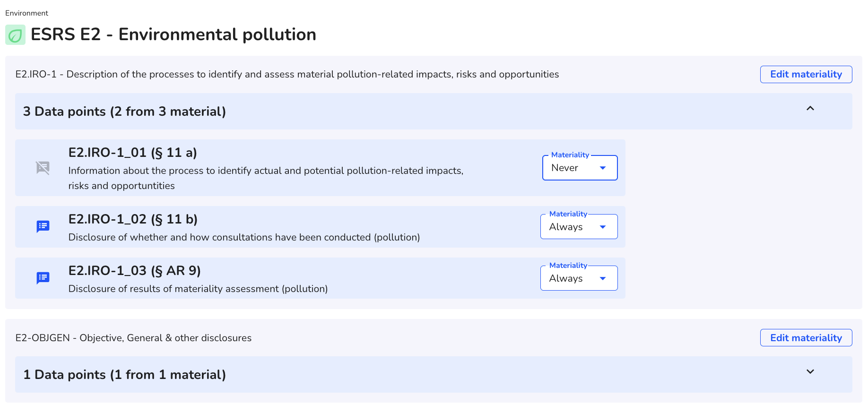The height and width of the screenshot is (413, 868).
Task: Select the E2.IRO-1_01 (§ 11 a) data point title
Action: [133, 153]
